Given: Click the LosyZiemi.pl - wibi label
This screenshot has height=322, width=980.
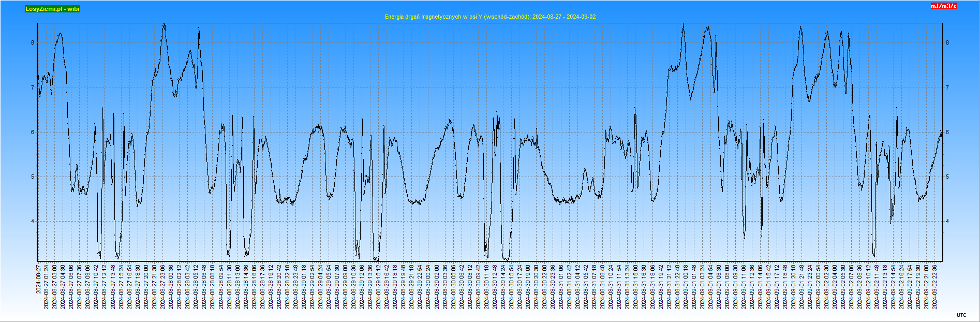Looking at the screenshot, I should pyautogui.click(x=52, y=9).
